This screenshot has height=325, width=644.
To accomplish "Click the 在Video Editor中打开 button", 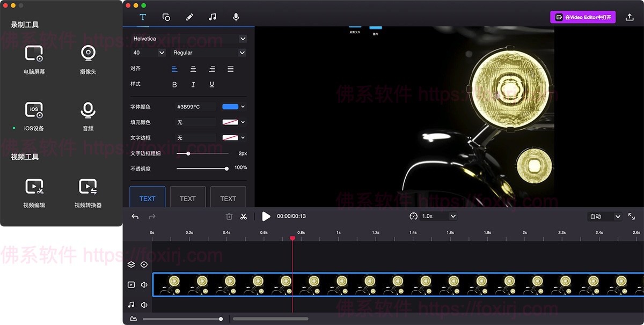I will [583, 17].
